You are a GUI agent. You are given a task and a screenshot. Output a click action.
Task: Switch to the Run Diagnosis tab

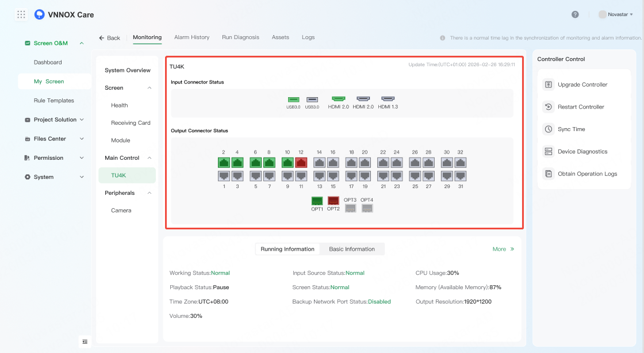click(240, 37)
